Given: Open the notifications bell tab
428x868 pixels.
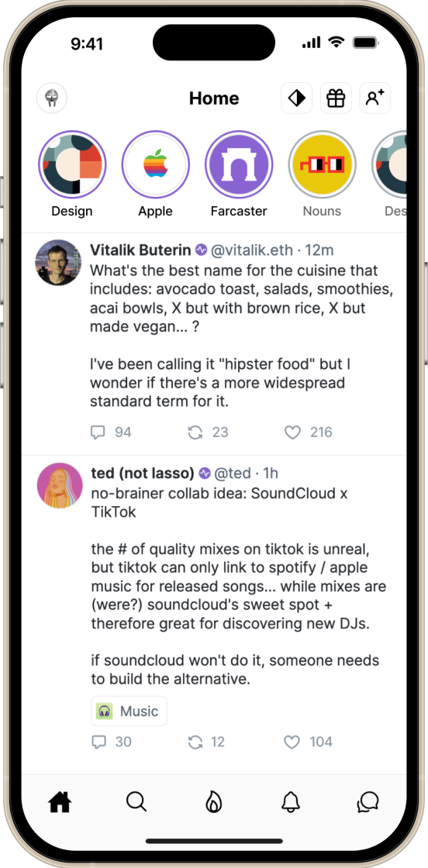Looking at the screenshot, I should coord(291,801).
